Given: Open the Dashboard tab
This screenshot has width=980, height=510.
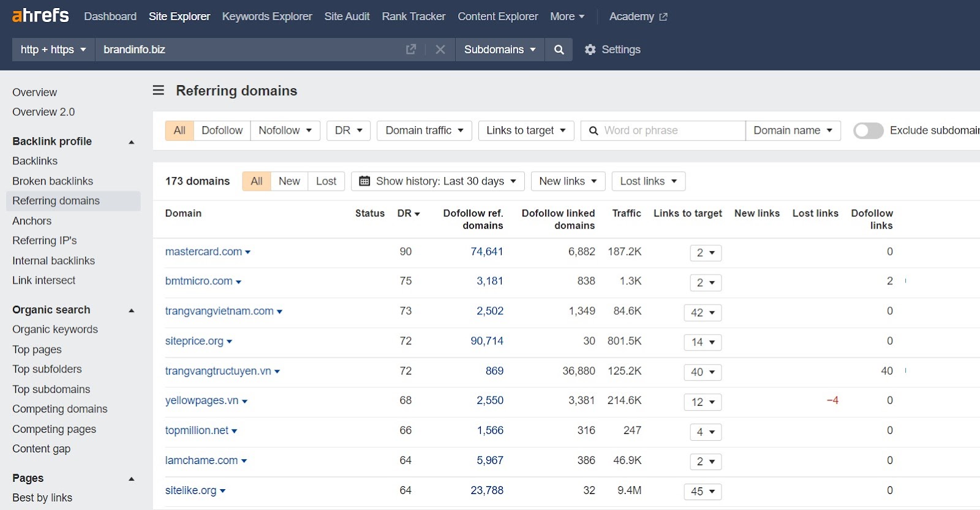Looking at the screenshot, I should (x=110, y=17).
